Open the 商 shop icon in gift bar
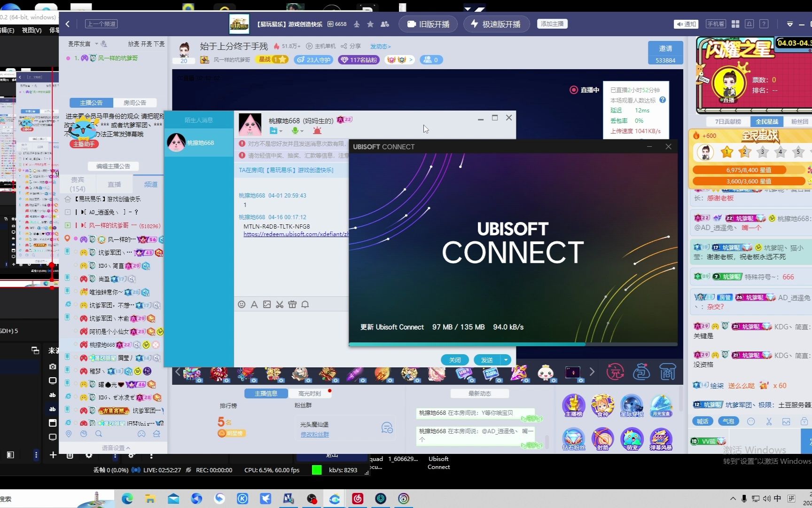Screen dimensions: 812x508 (x=667, y=372)
